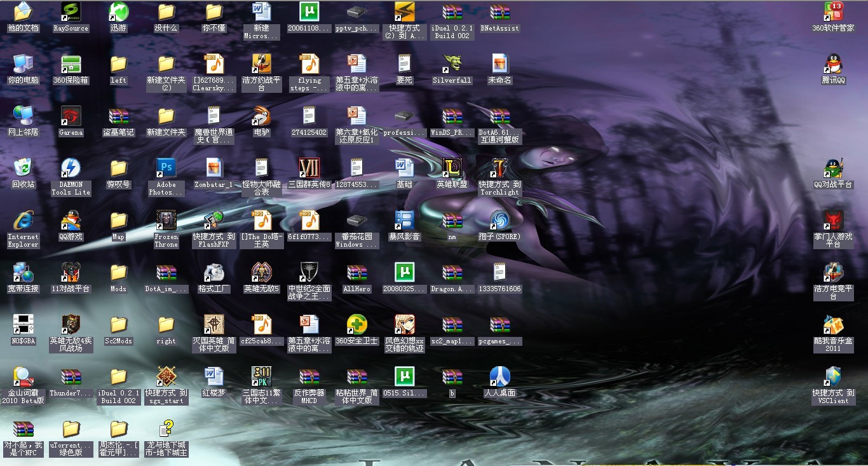Open 孢子(SPORE) game shortcut
The height and width of the screenshot is (466, 868).
pos(499,220)
